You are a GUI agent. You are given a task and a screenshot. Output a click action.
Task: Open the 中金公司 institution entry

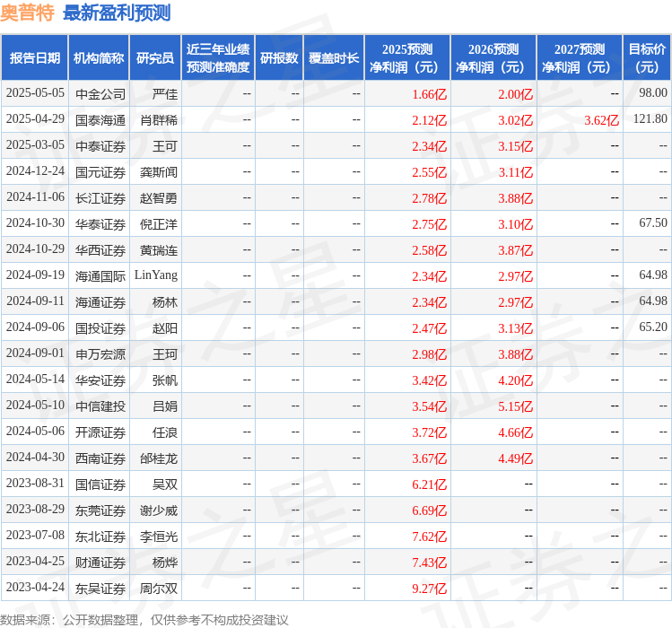(x=100, y=93)
